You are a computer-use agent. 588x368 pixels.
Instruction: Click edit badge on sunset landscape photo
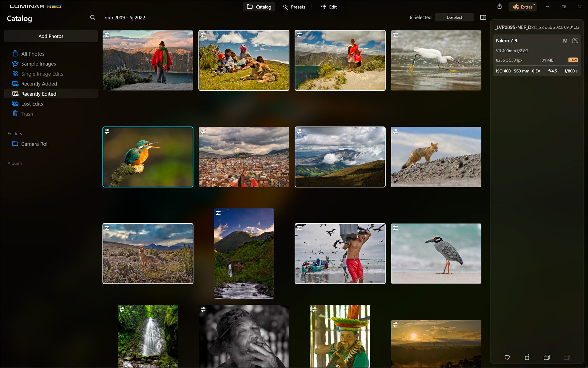coord(395,325)
